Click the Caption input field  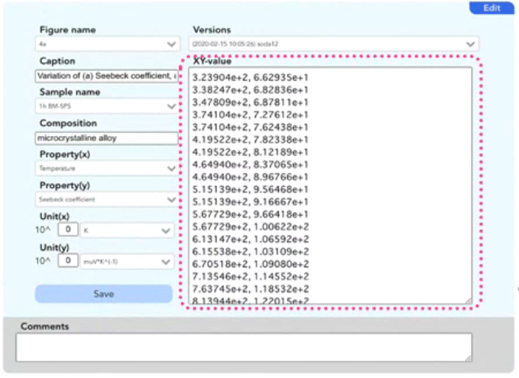[x=107, y=76]
